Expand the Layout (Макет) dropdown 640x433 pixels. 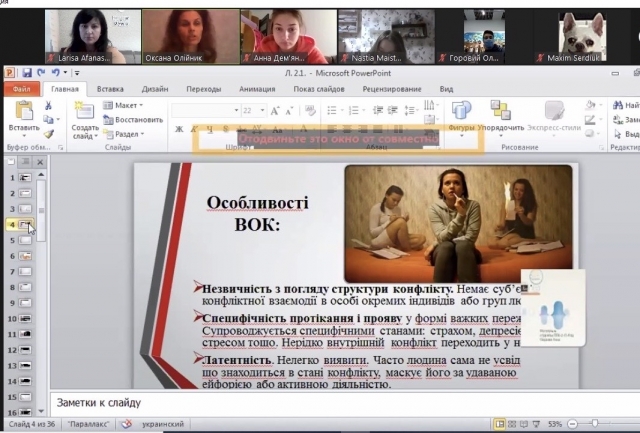tap(127, 105)
